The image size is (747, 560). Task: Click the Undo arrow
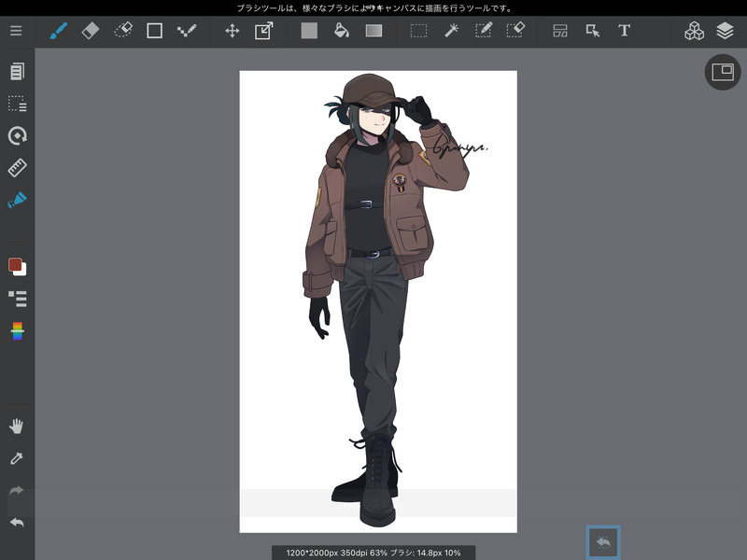click(x=17, y=523)
